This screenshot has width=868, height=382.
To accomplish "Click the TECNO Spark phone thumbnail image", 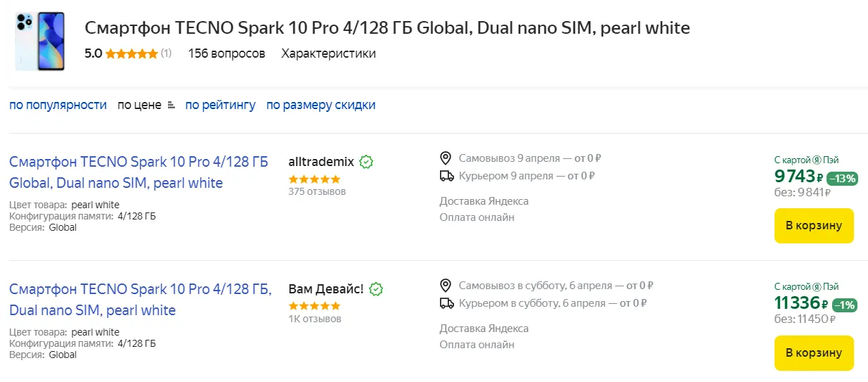I will 40,41.
